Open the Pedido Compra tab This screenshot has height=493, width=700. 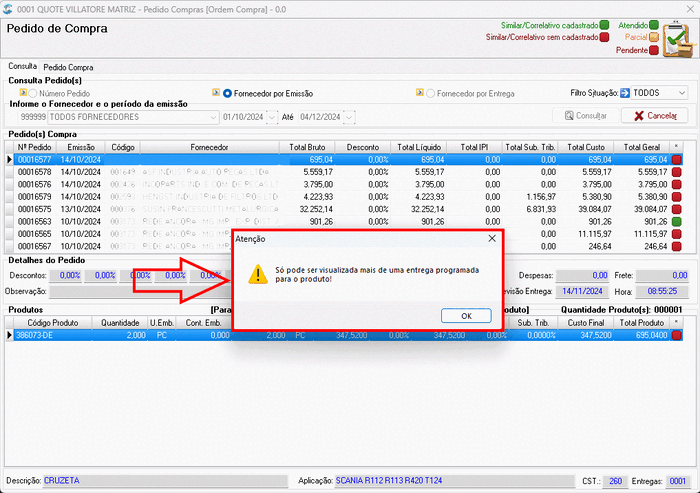click(68, 67)
